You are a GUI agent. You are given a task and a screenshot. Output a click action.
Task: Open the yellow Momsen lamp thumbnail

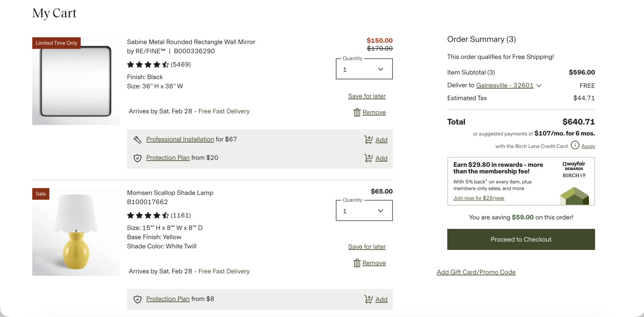[76, 232]
